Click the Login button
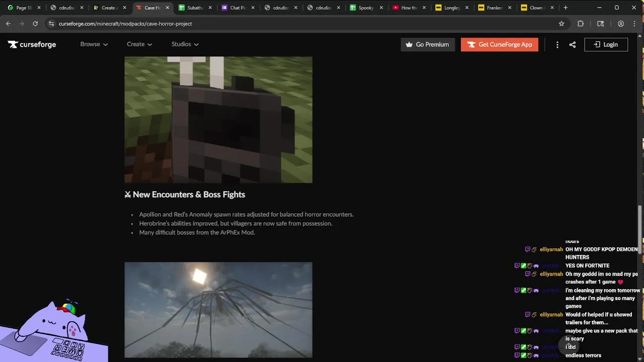The height and width of the screenshot is (362, 644). coord(606,44)
